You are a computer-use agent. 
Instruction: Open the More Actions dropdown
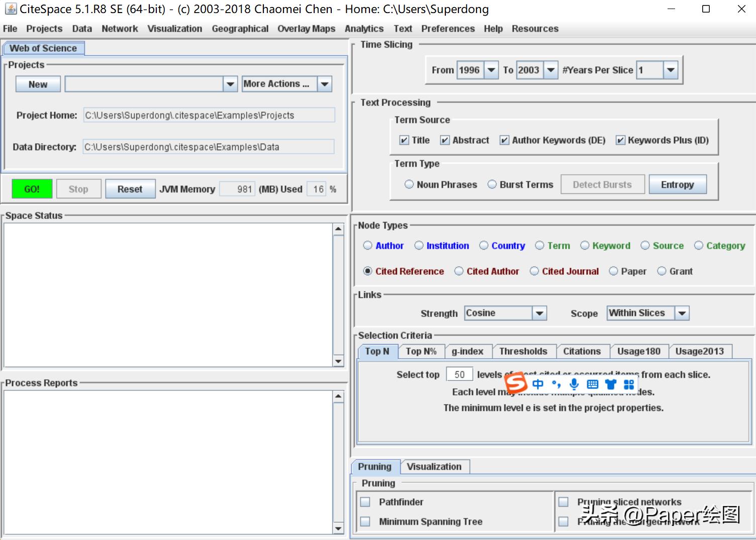pos(325,84)
